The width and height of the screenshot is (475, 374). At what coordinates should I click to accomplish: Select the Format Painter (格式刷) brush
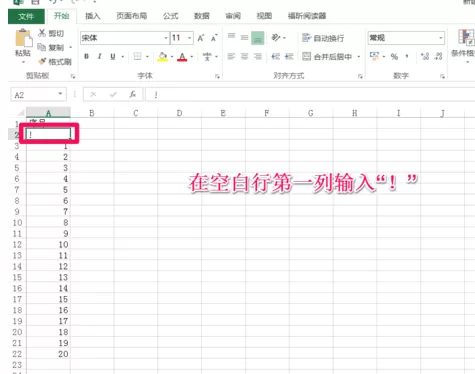42,61
